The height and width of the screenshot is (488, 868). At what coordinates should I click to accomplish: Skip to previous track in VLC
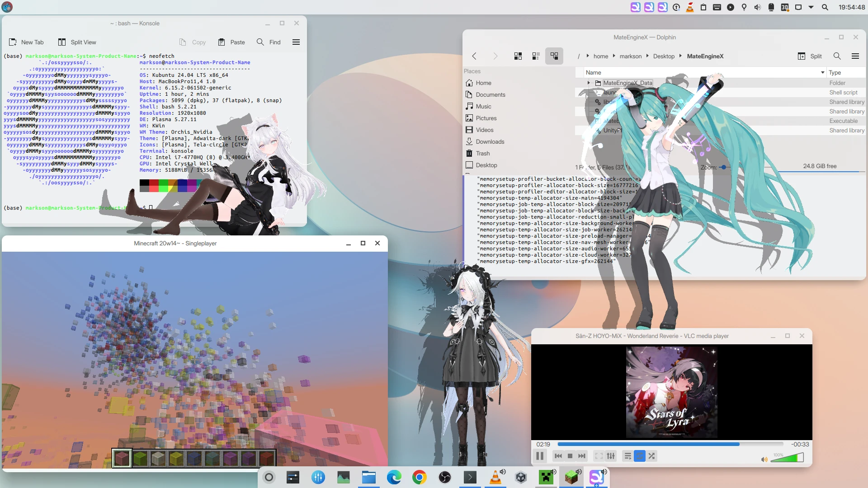point(558,456)
